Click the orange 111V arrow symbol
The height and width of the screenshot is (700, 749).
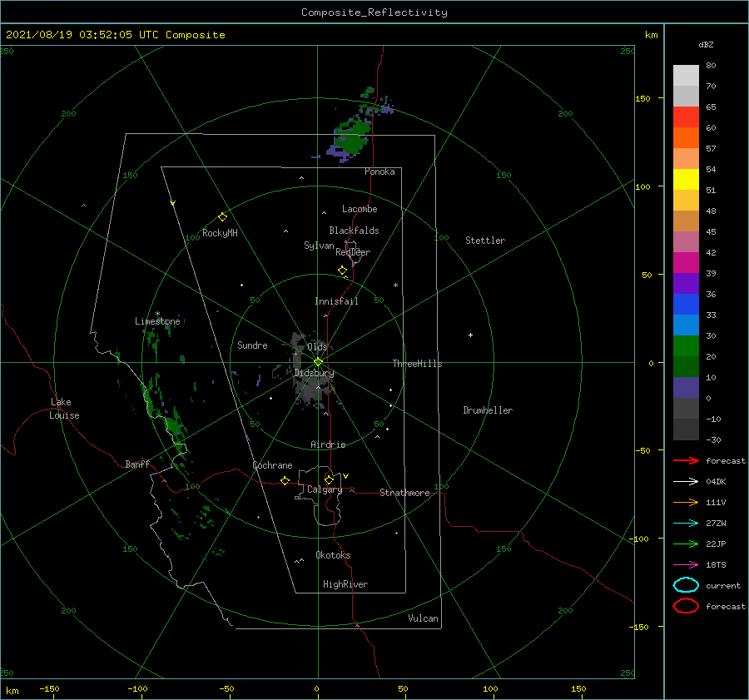[x=686, y=502]
